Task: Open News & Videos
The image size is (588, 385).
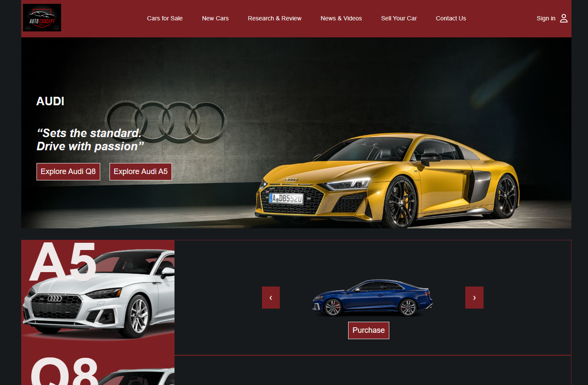Action: pos(341,18)
